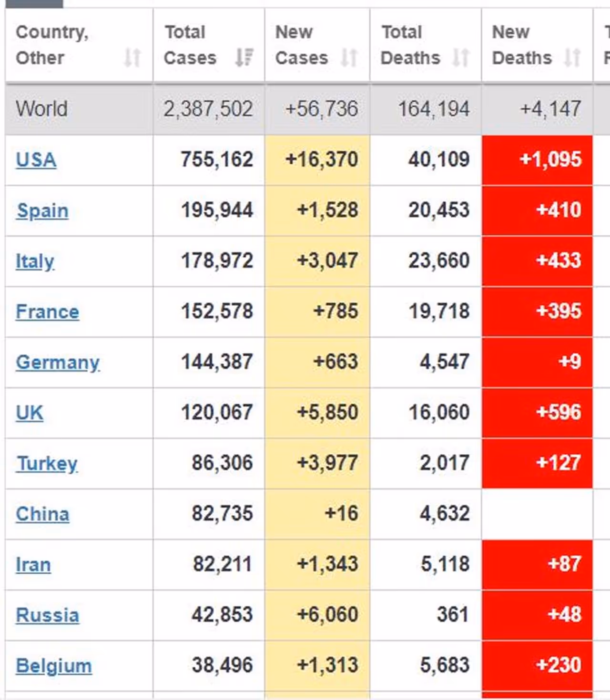This screenshot has width=610, height=700.
Task: Click the Belgium country link
Action: pyautogui.click(x=54, y=666)
